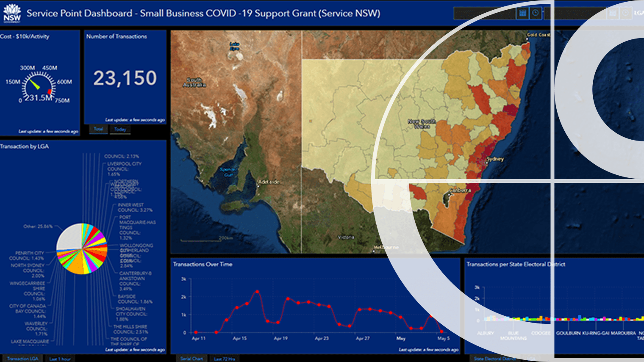Click the second empty date input box

pos(575,13)
